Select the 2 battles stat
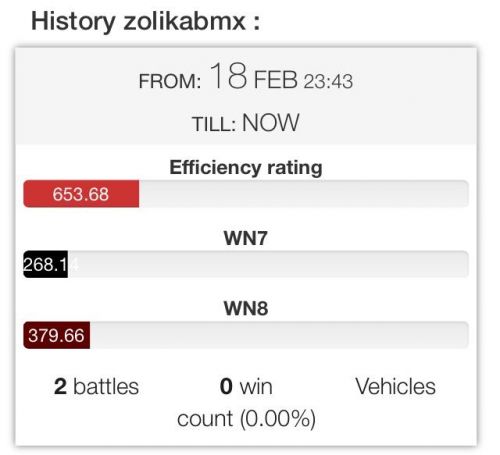The height and width of the screenshot is (455, 500). pos(96,387)
